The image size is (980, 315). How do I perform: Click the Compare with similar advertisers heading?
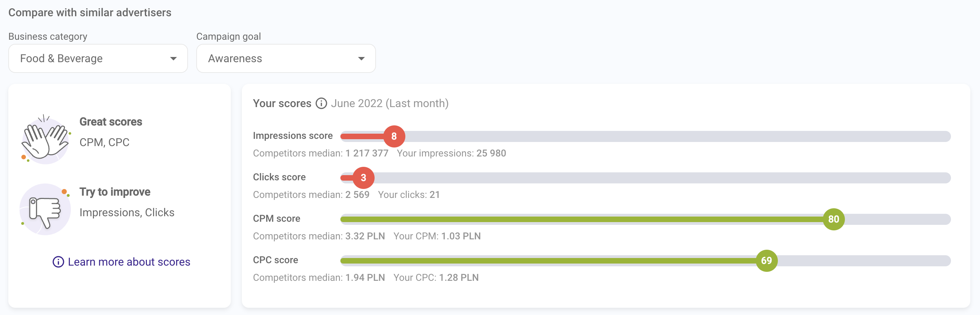90,12
